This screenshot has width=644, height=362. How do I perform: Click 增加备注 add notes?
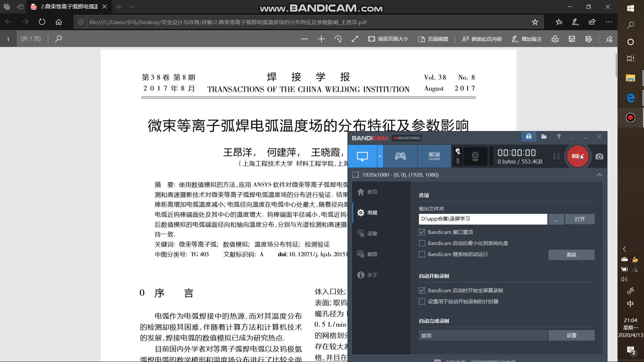point(527,39)
